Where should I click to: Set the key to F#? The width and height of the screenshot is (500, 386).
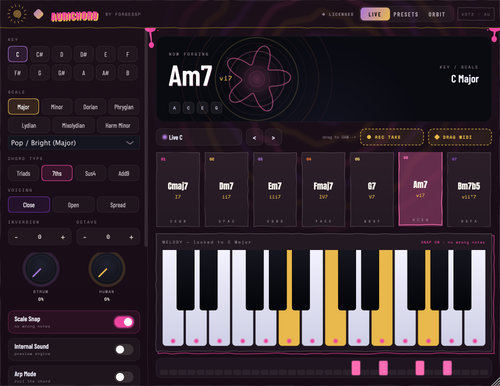point(18,73)
